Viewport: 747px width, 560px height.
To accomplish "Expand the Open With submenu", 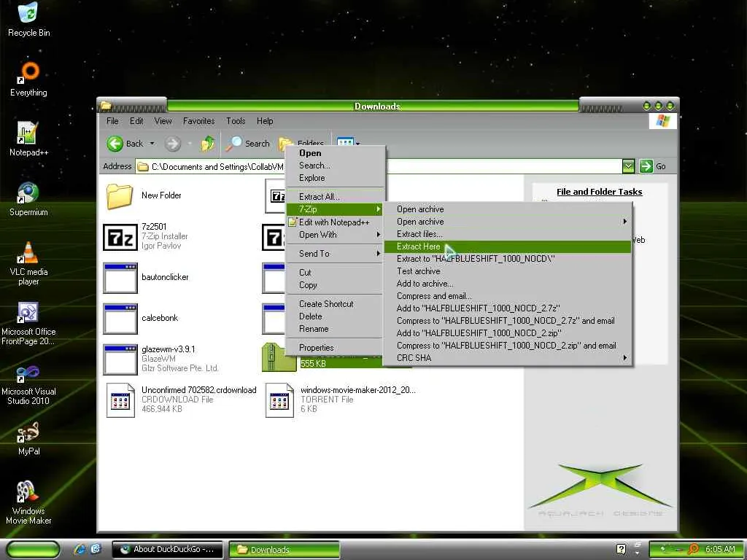I will pos(336,235).
